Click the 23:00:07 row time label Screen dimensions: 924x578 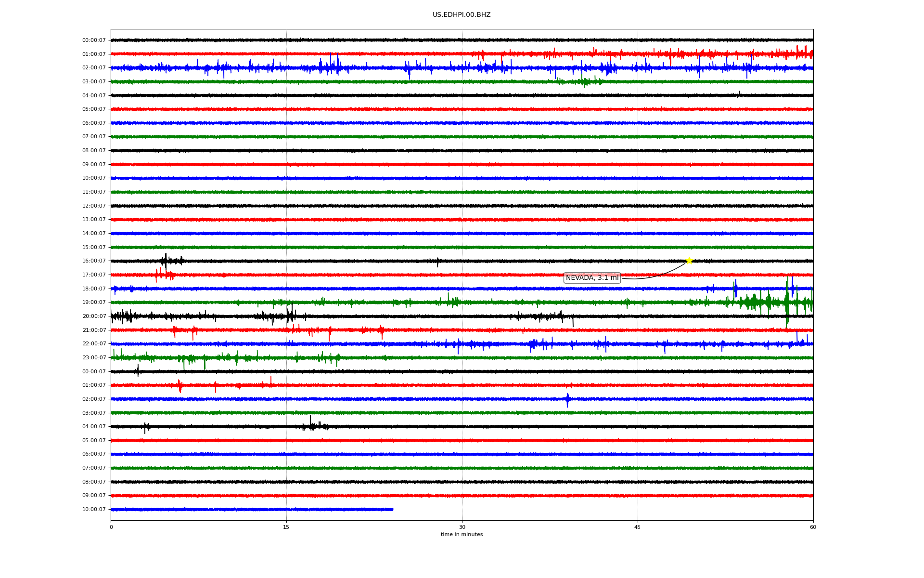pos(94,358)
